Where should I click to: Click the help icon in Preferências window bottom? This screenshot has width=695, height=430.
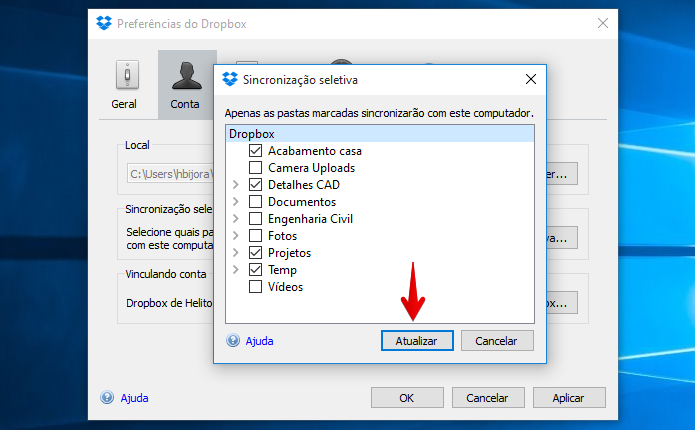click(x=107, y=398)
